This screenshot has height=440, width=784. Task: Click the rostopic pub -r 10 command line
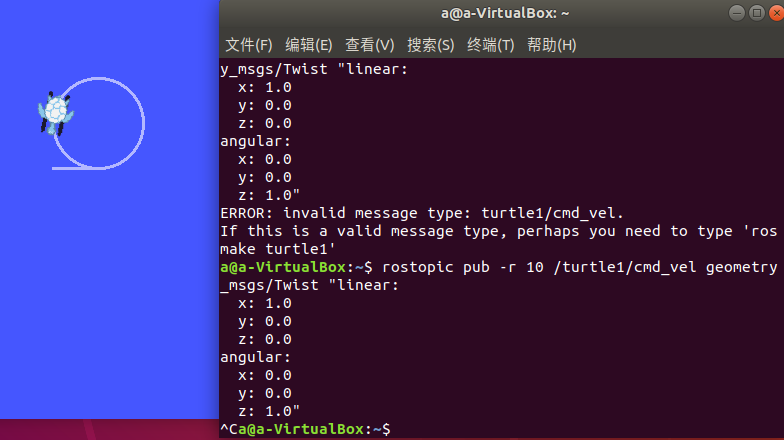498,267
